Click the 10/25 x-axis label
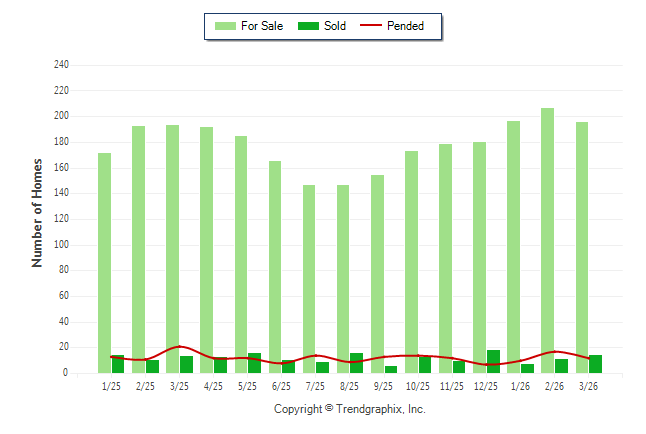Screen dimensions: 646x434 [418, 387]
